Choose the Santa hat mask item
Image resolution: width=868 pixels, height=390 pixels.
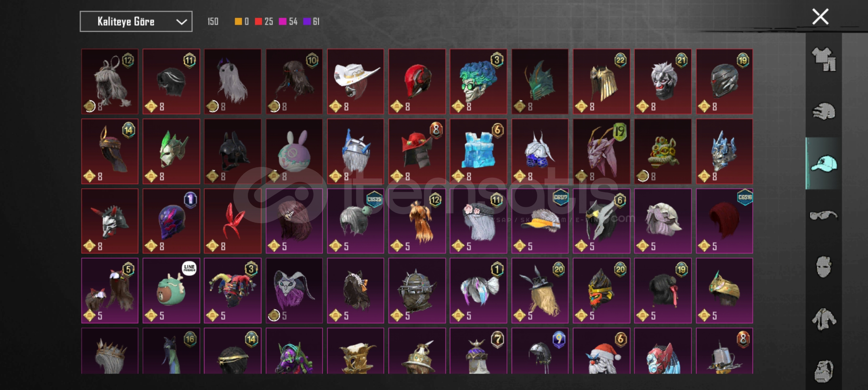pos(602,351)
